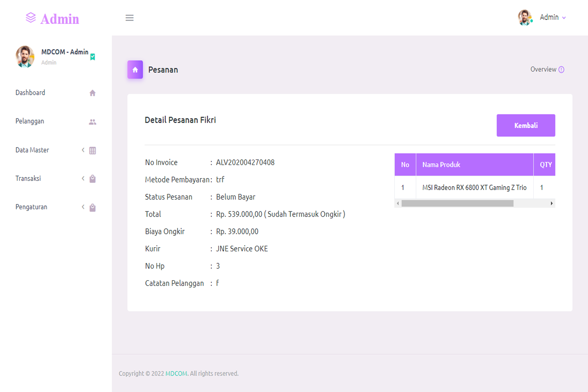Screen dimensions: 588x392
Task: Go to the Pelanggan menu item
Action: coord(30,121)
